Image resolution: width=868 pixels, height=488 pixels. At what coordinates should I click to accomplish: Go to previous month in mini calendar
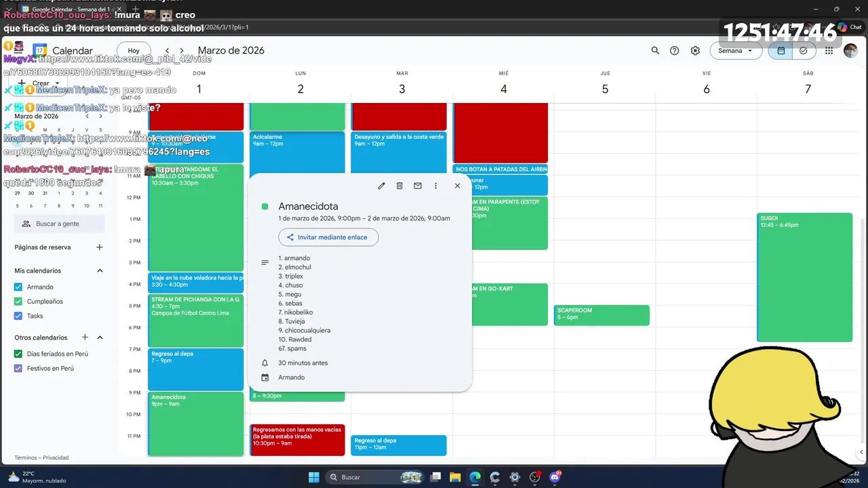87,116
